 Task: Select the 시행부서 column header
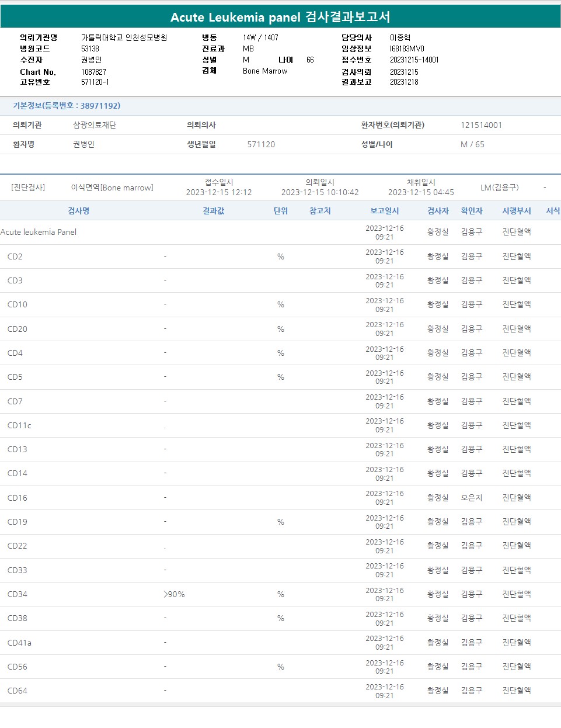(x=517, y=211)
